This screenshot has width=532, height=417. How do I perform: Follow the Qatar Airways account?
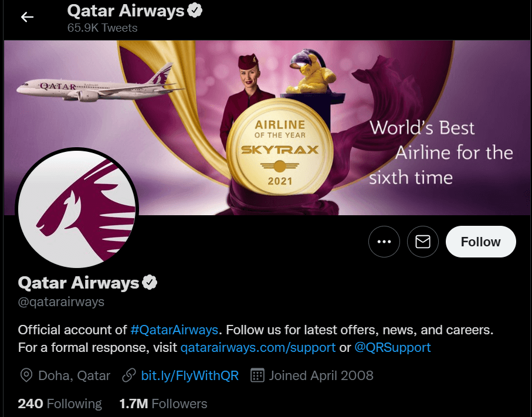(481, 242)
